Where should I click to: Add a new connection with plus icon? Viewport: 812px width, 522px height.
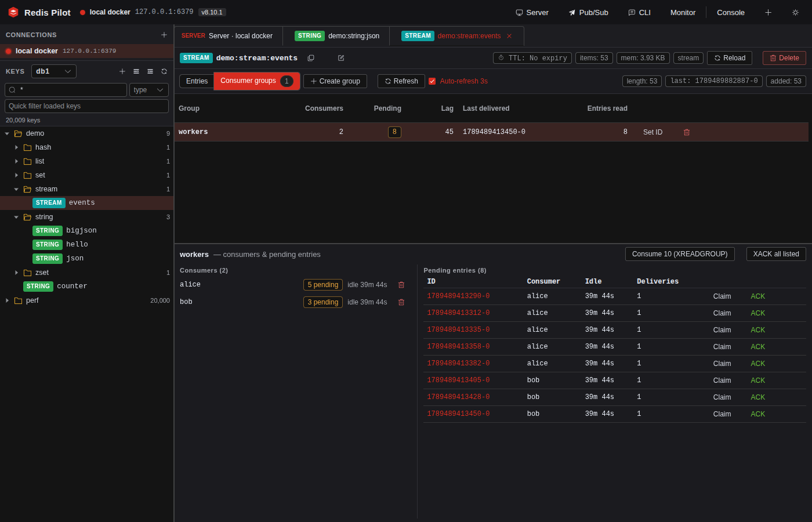point(164,35)
